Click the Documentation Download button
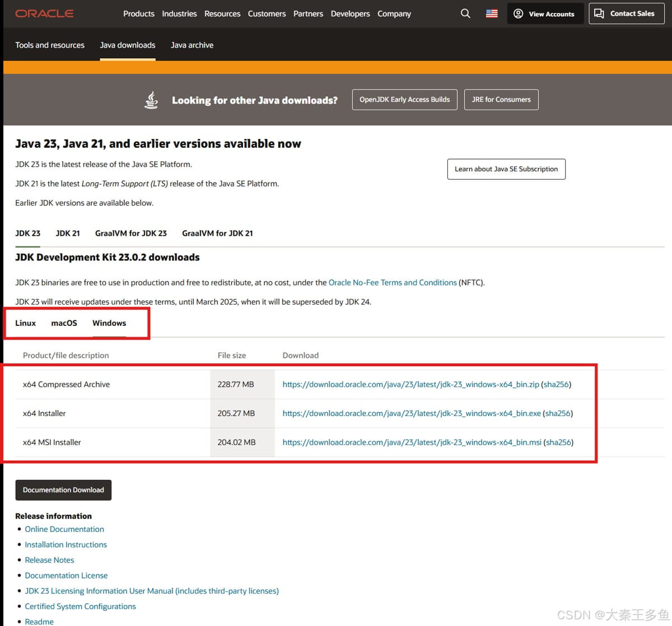The width and height of the screenshot is (672, 626). [x=63, y=490]
